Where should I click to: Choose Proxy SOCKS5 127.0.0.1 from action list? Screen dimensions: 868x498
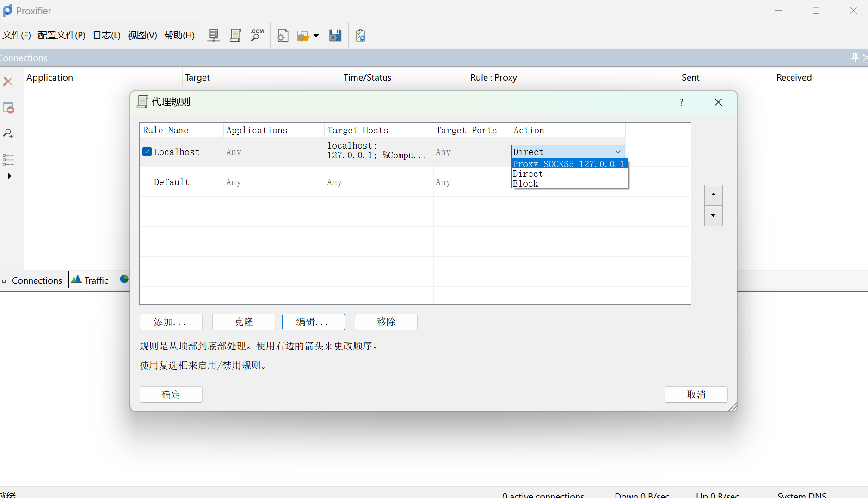coord(568,164)
